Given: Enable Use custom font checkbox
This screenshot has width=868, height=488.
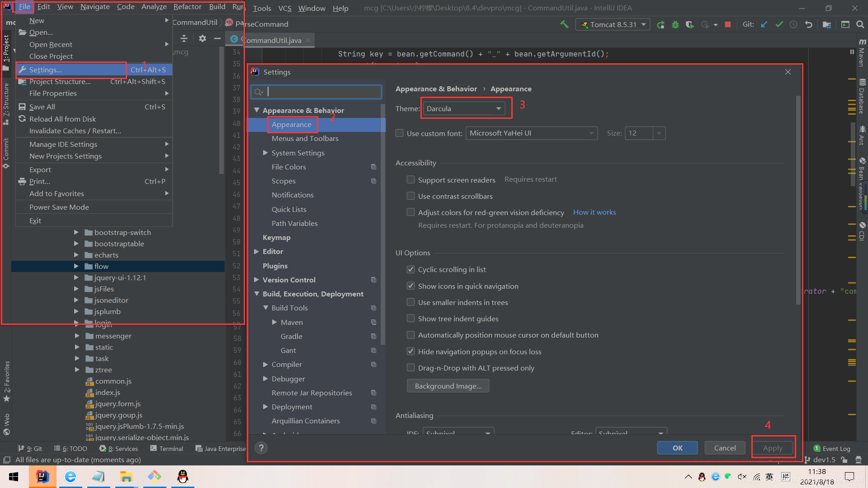Looking at the screenshot, I should click(399, 133).
